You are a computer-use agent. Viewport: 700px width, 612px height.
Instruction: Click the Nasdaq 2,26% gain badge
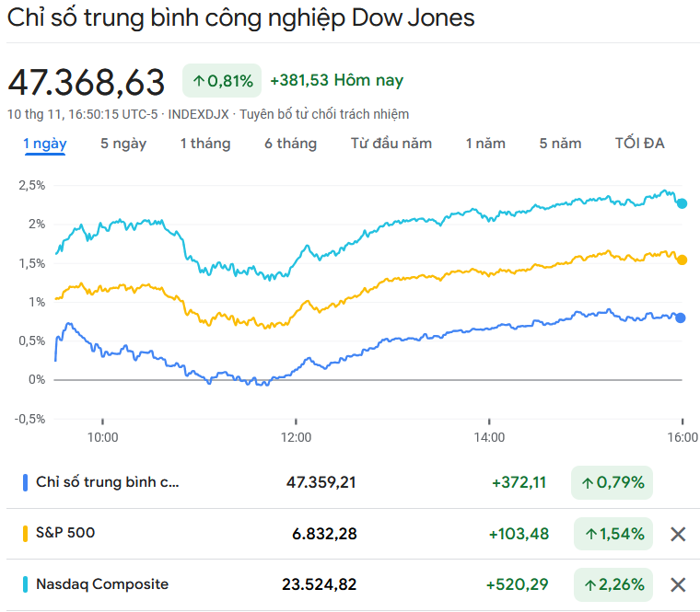(x=612, y=584)
